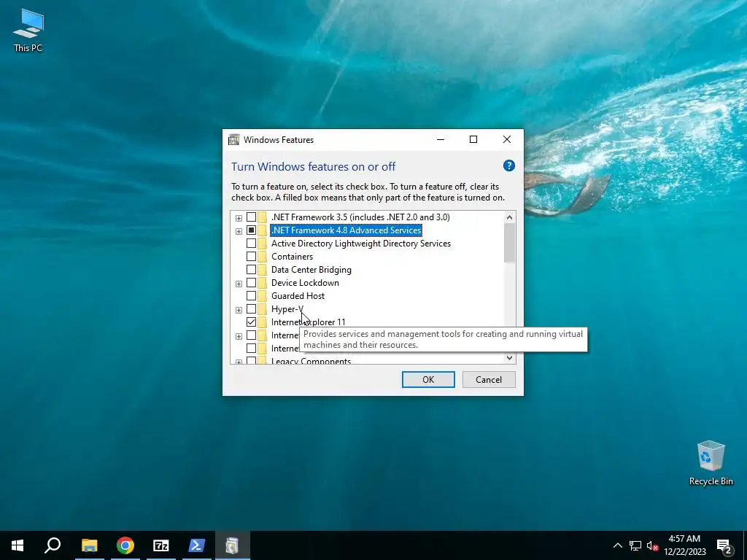Confirm with the OK button
The width and height of the screenshot is (747, 560).
click(428, 379)
